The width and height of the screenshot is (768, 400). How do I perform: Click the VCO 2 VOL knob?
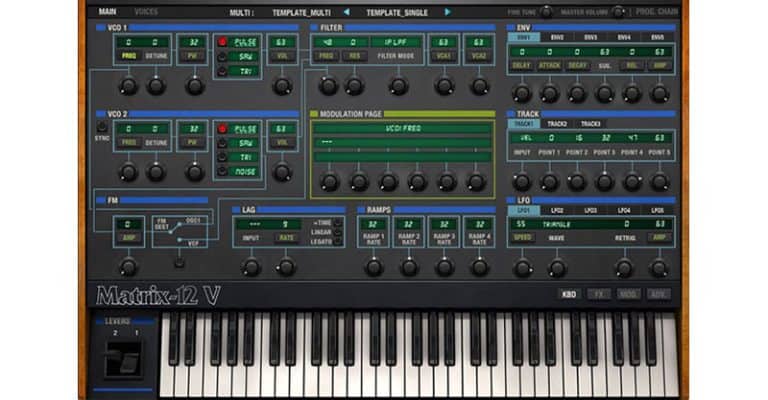click(x=282, y=172)
